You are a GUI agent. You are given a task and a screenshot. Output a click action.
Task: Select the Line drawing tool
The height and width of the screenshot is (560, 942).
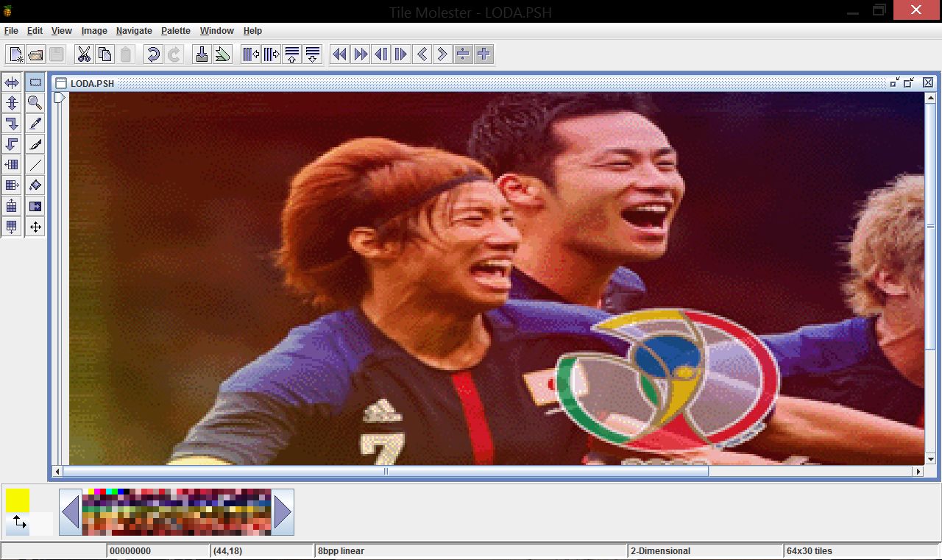pyautogui.click(x=35, y=165)
